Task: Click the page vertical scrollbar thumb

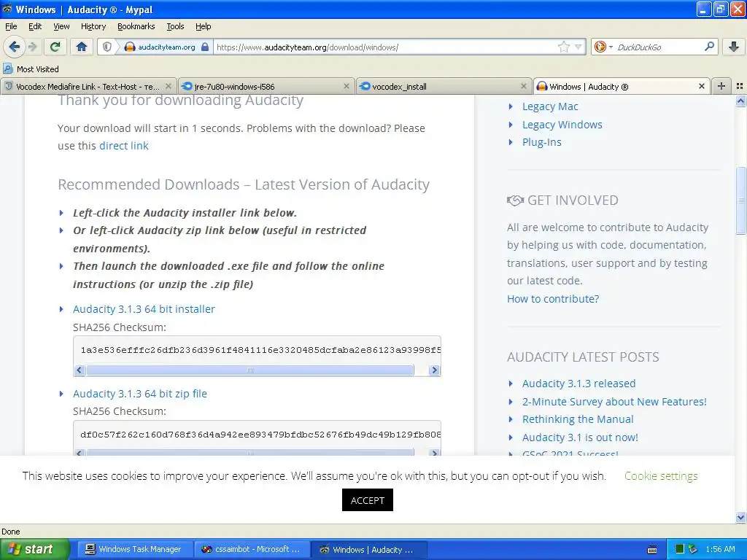Action: 741,201
